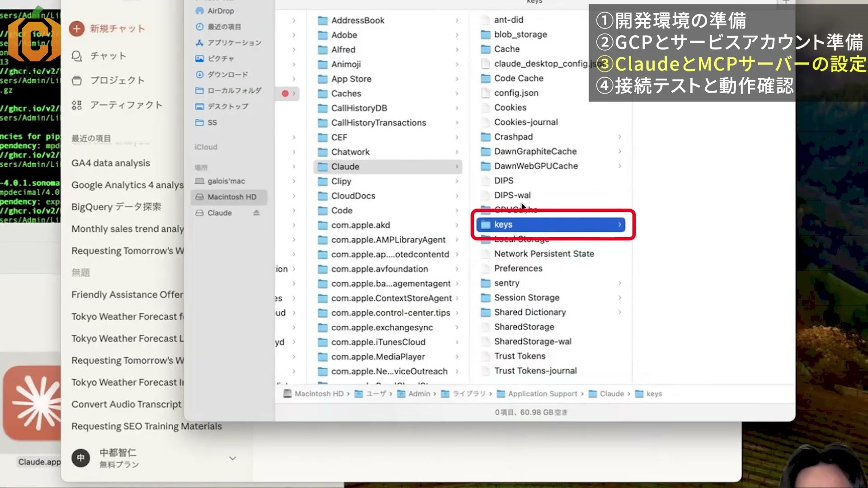Open the chat search icon in sidebar
This screenshot has height=488, width=868.
77,56
